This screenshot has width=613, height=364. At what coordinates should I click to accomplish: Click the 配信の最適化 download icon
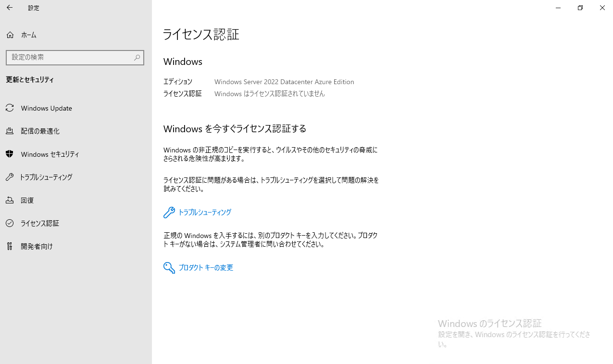(x=10, y=131)
